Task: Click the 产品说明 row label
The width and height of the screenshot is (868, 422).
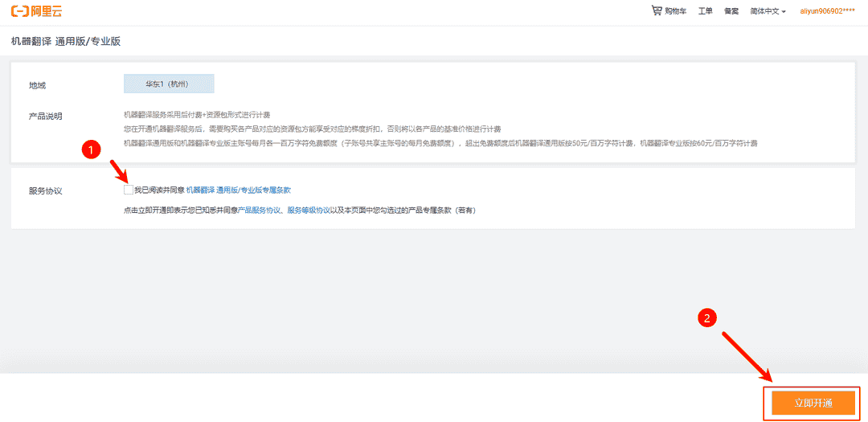Action: coord(46,116)
